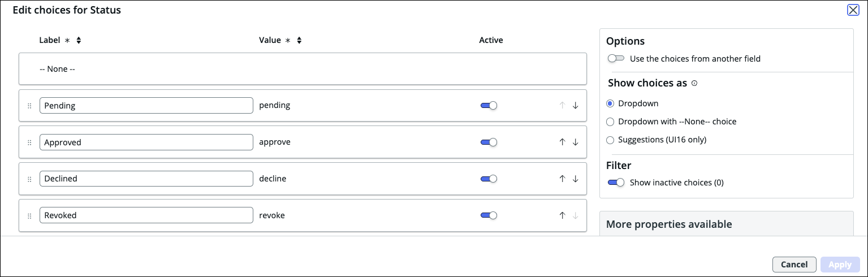Close the Edit choices dialog
868x277 pixels.
(x=853, y=10)
